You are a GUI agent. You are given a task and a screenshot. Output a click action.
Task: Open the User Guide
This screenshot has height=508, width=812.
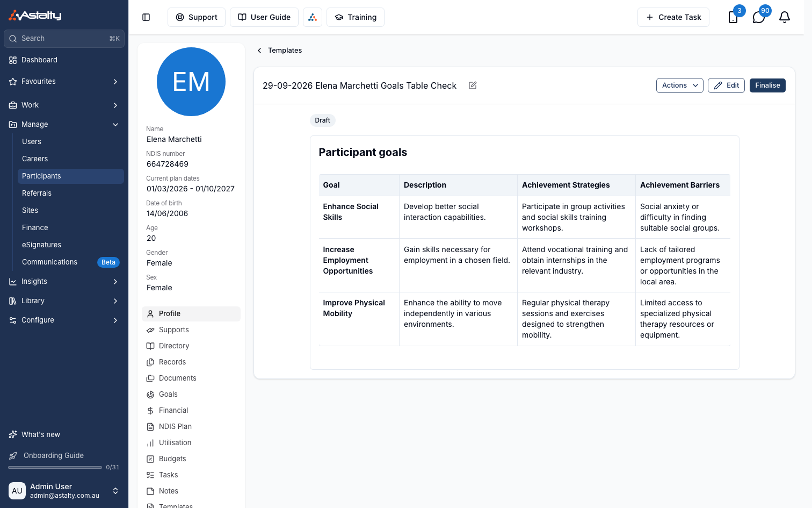tap(264, 17)
